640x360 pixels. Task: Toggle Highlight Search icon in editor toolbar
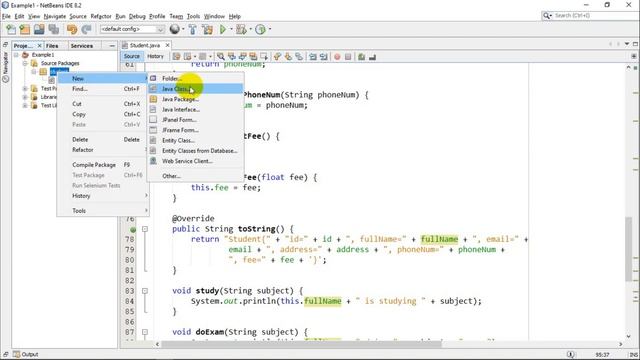pos(253,57)
